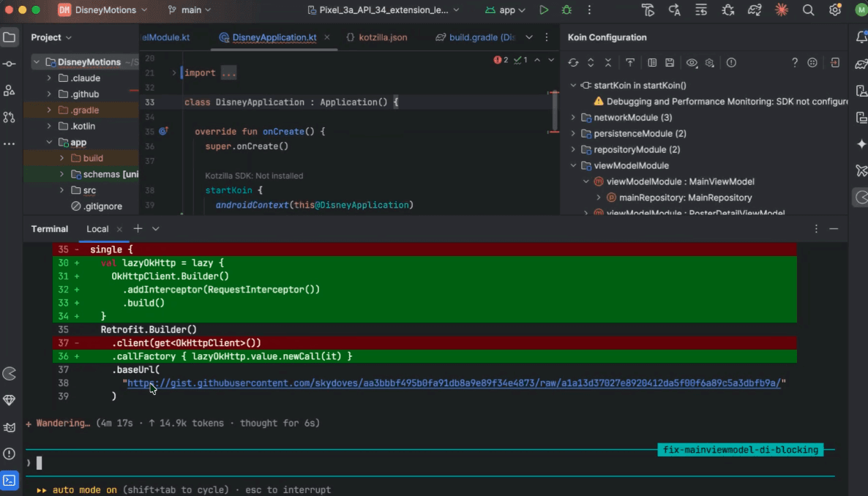Open the gist.githubusercontent.com URL link
The width and height of the screenshot is (868, 496).
coord(454,383)
